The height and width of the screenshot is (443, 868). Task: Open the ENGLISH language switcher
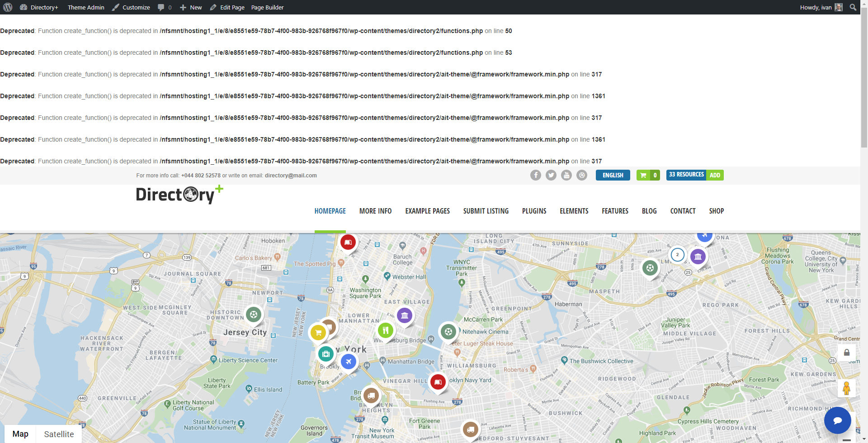(x=613, y=175)
